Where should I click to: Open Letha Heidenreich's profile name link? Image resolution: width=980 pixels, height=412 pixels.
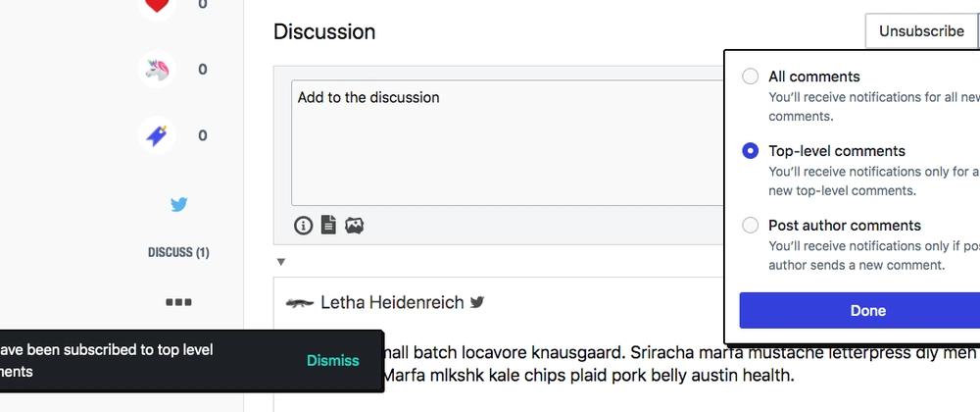click(392, 302)
